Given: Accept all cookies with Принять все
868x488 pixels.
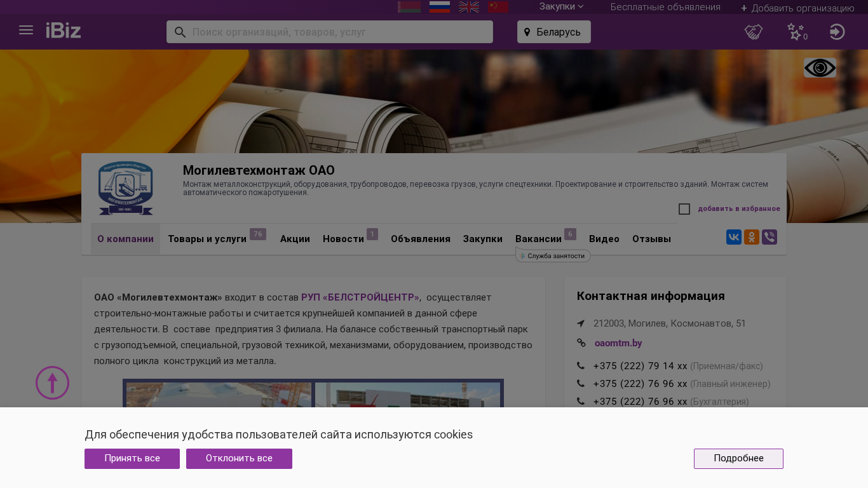Looking at the screenshot, I should [132, 459].
